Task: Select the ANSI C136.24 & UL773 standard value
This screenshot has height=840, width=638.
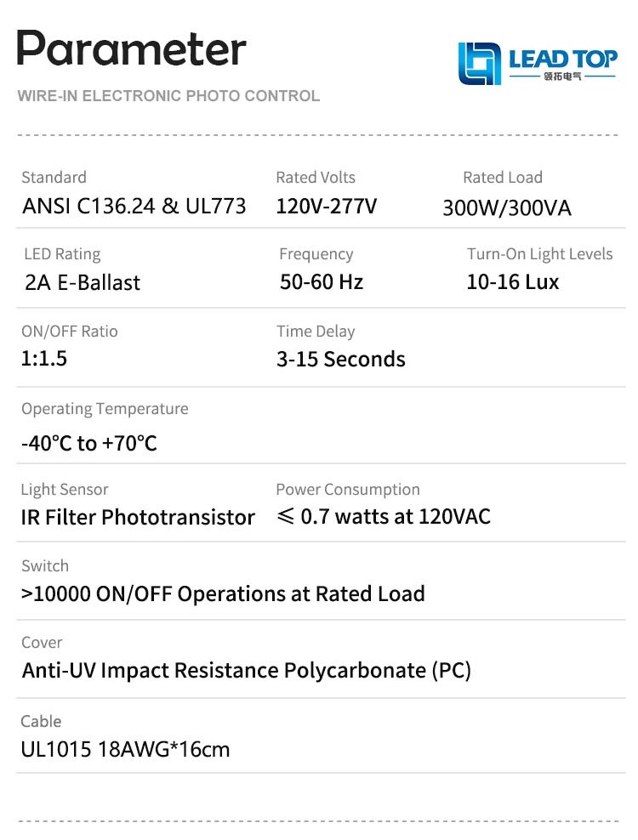Action: 134,206
